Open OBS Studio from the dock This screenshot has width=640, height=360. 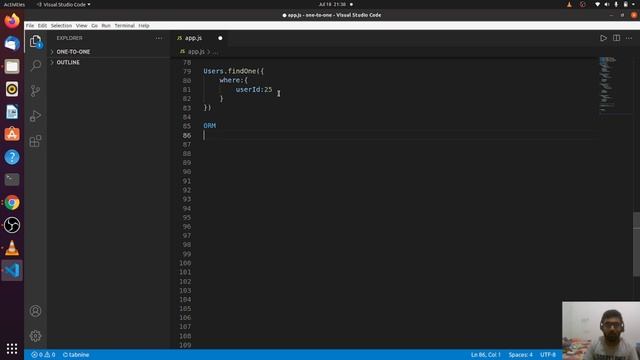click(x=12, y=225)
